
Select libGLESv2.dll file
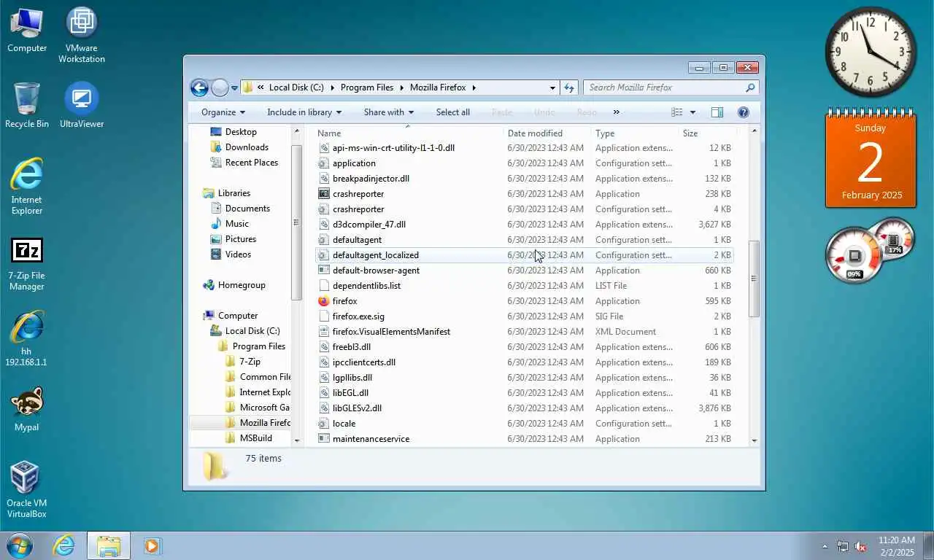click(524, 408)
